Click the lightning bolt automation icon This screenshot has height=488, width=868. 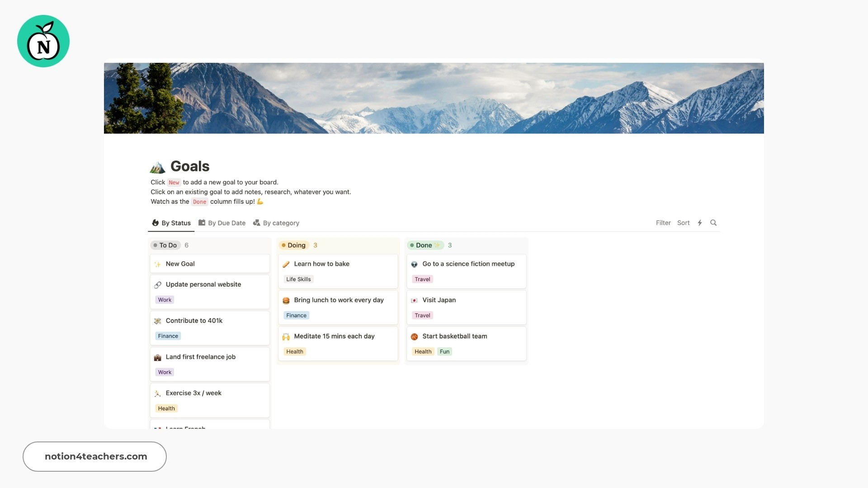700,222
